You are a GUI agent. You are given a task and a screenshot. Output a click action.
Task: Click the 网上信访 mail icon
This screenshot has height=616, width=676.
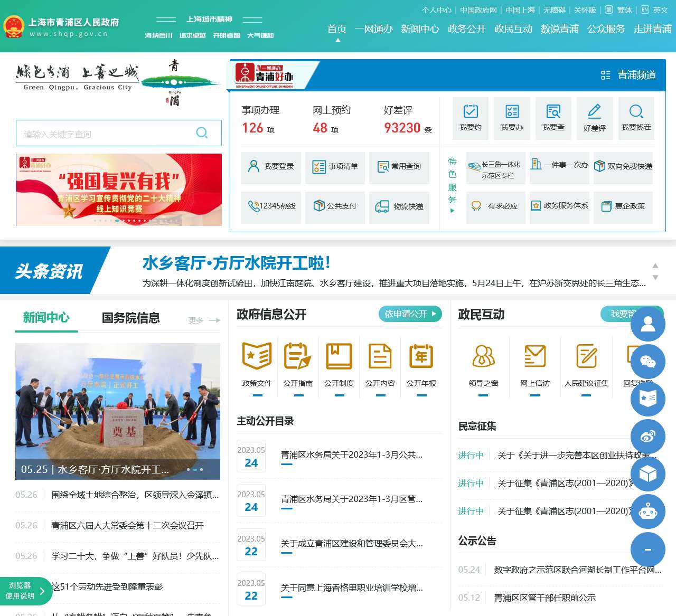[534, 356]
